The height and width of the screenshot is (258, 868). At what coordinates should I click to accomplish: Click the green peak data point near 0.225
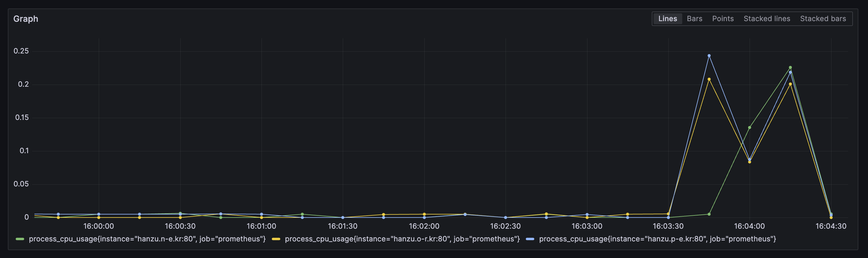click(790, 67)
